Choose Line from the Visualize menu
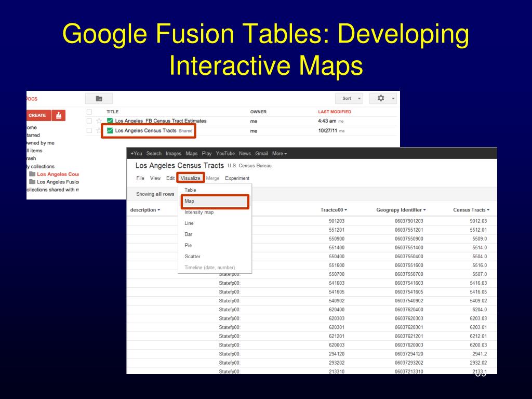Image resolution: width=532 pixels, height=399 pixels. pyautogui.click(x=215, y=223)
